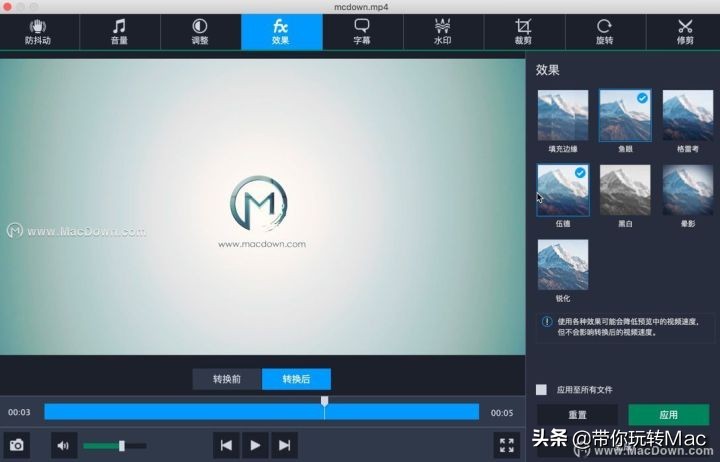Screen dimensions: 720x462
Task: Select the 效果 fx tab
Action: coord(281,32)
